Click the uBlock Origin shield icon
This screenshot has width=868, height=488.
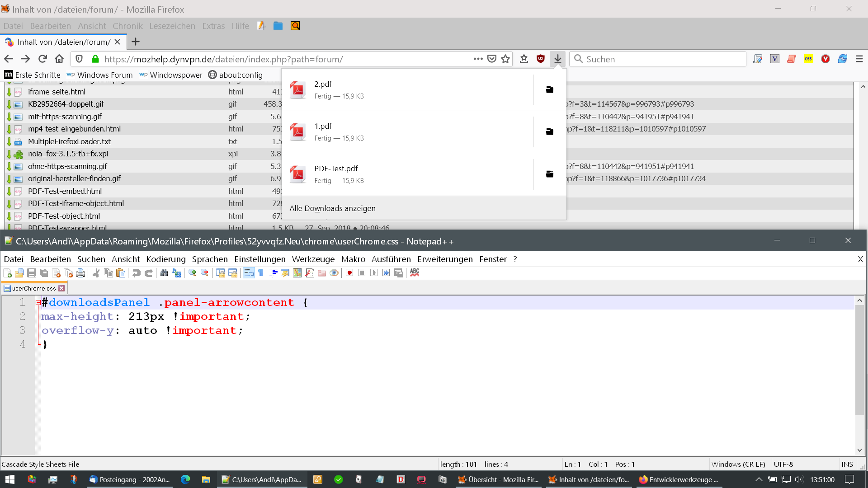(540, 59)
